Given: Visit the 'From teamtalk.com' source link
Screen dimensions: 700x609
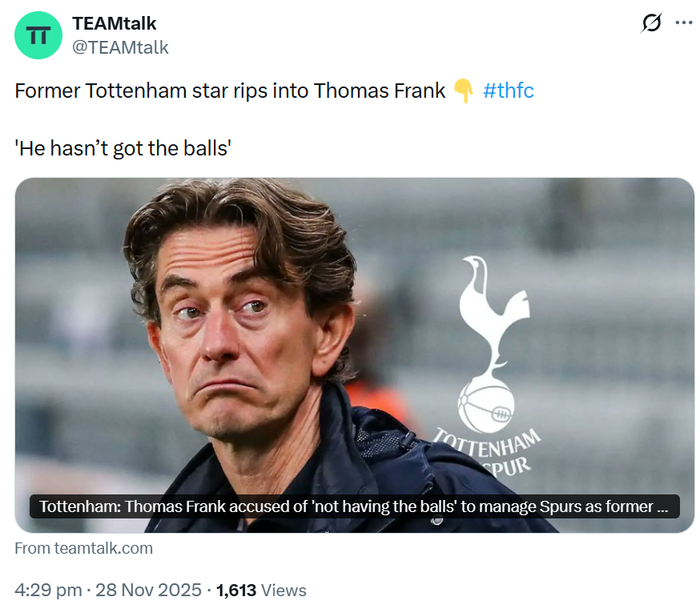Looking at the screenshot, I should click(83, 549).
